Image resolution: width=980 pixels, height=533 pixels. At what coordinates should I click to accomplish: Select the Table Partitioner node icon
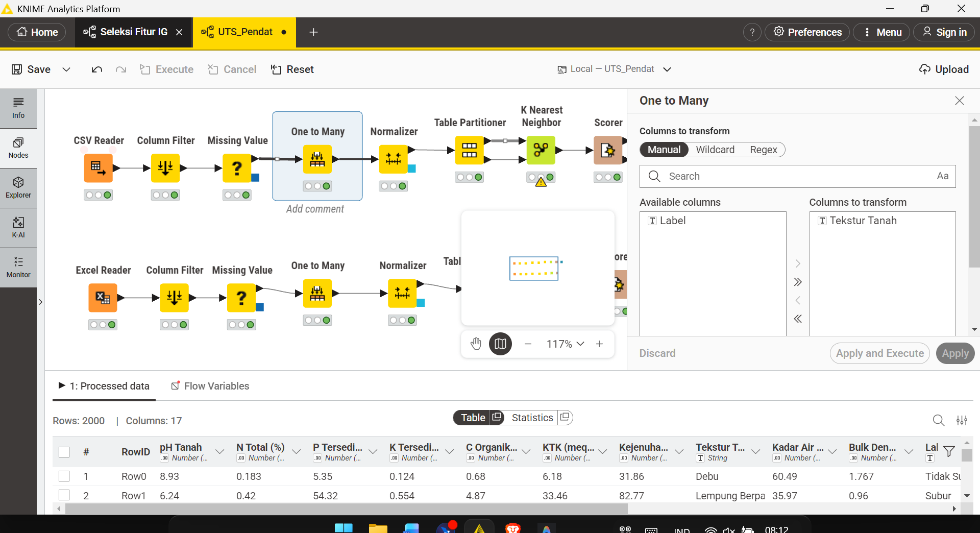pyautogui.click(x=470, y=150)
